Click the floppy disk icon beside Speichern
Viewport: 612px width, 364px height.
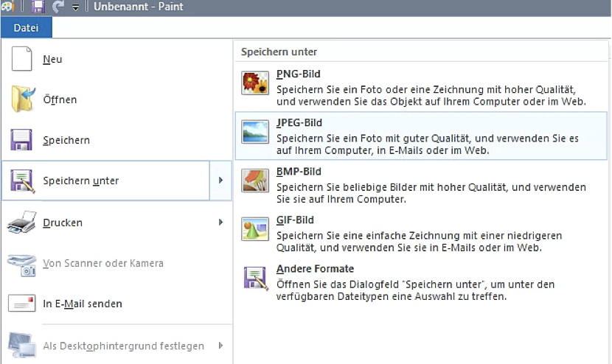(22, 140)
